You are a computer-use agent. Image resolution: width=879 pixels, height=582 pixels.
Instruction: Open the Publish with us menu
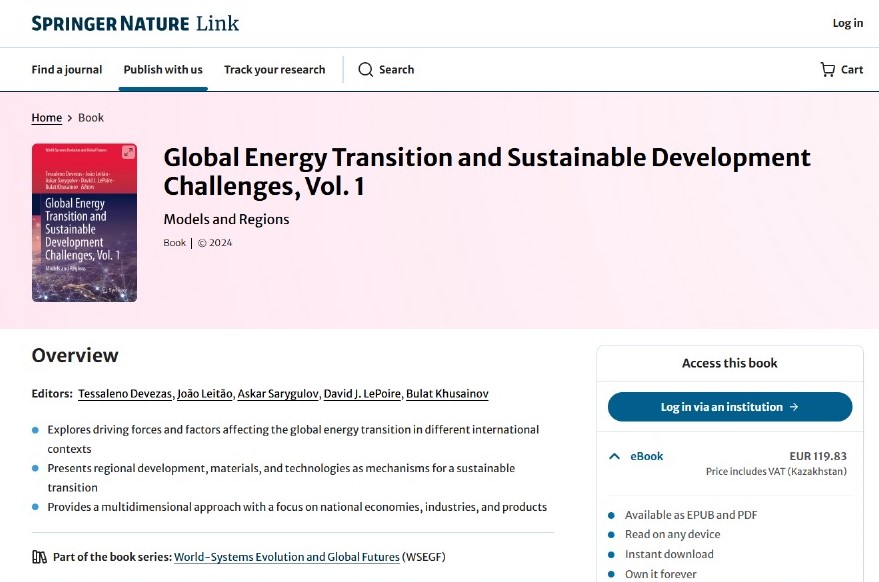[163, 70]
